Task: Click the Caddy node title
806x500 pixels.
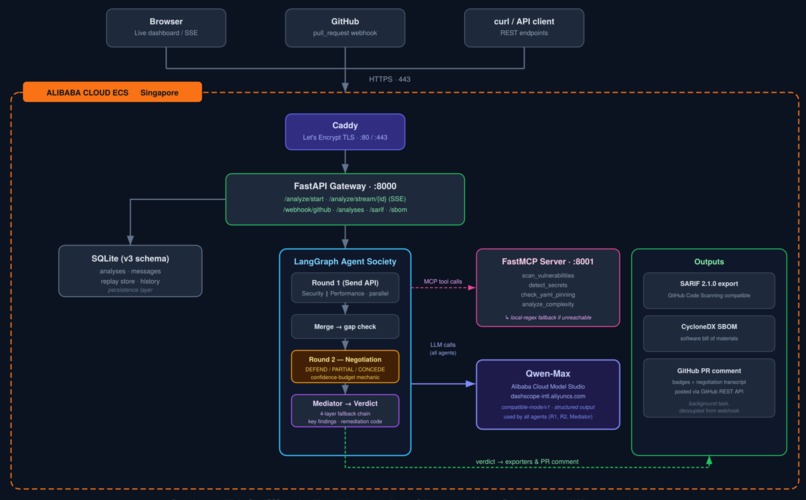Action: point(345,125)
